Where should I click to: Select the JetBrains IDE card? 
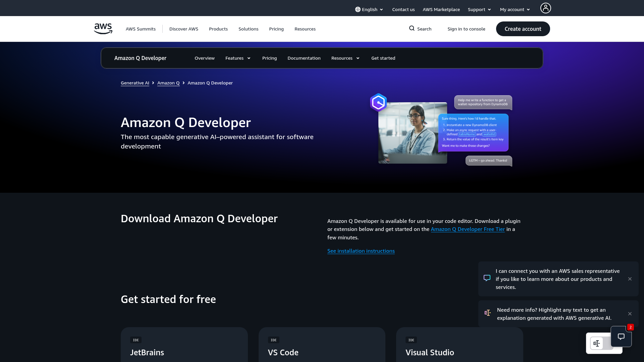tap(184, 345)
